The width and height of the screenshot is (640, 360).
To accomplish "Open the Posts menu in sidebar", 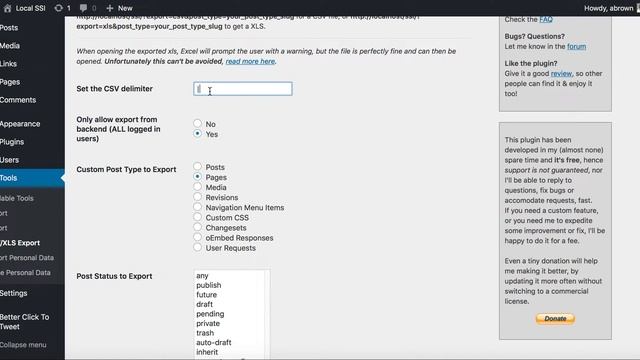I will [x=9, y=28].
